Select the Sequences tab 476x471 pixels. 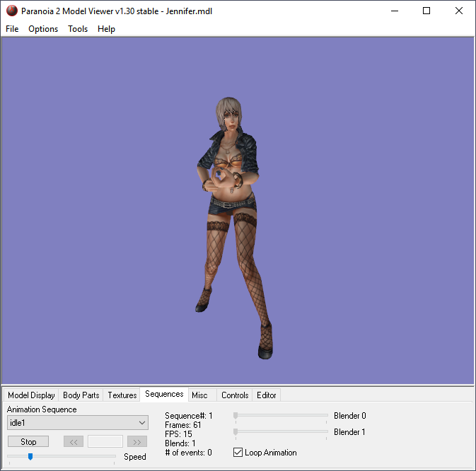click(164, 394)
